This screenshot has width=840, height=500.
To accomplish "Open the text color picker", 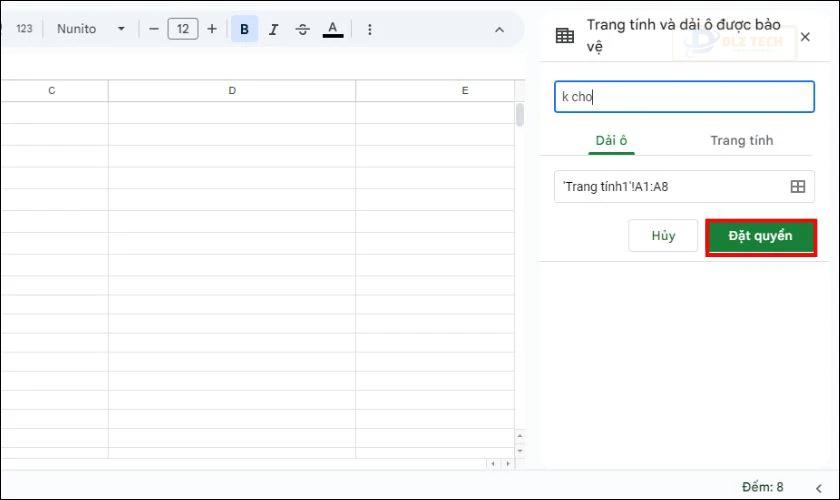I will pyautogui.click(x=333, y=29).
